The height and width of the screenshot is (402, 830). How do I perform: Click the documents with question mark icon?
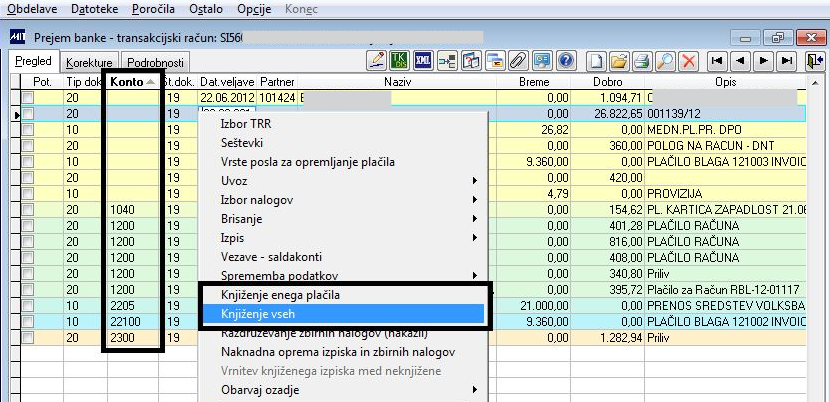(471, 60)
